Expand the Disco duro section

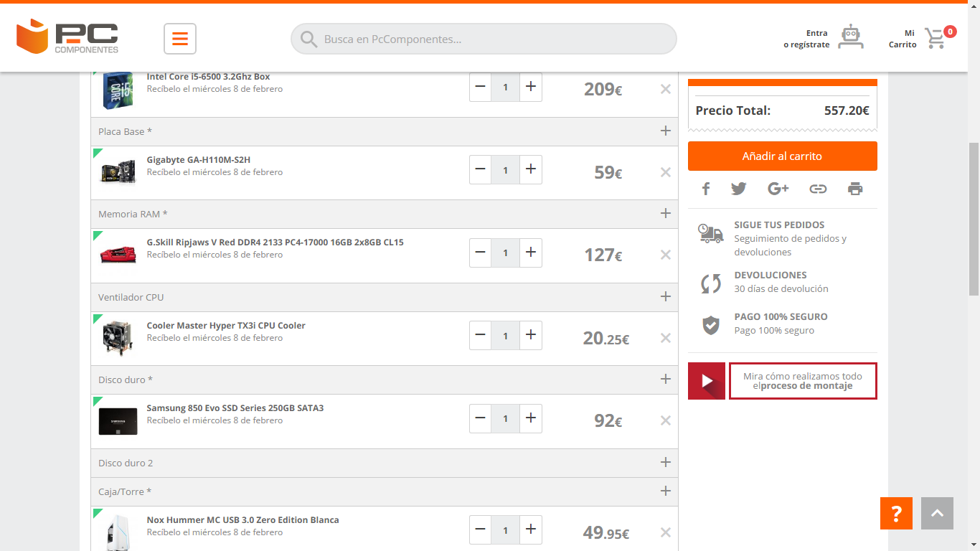coord(666,379)
